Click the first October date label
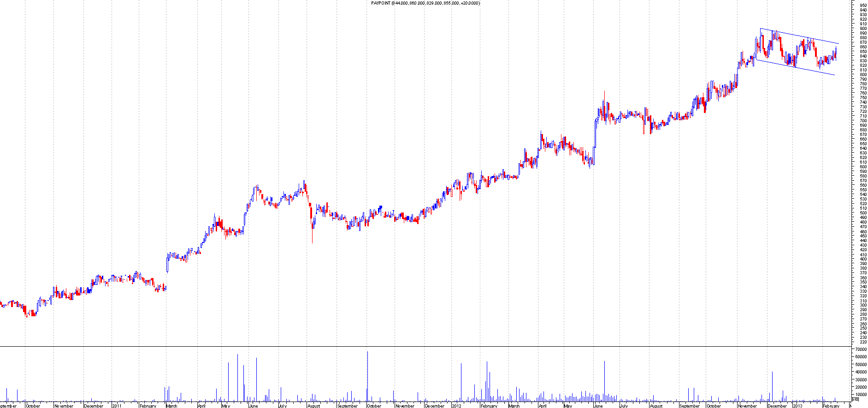The width and height of the screenshot is (868, 408). click(33, 406)
